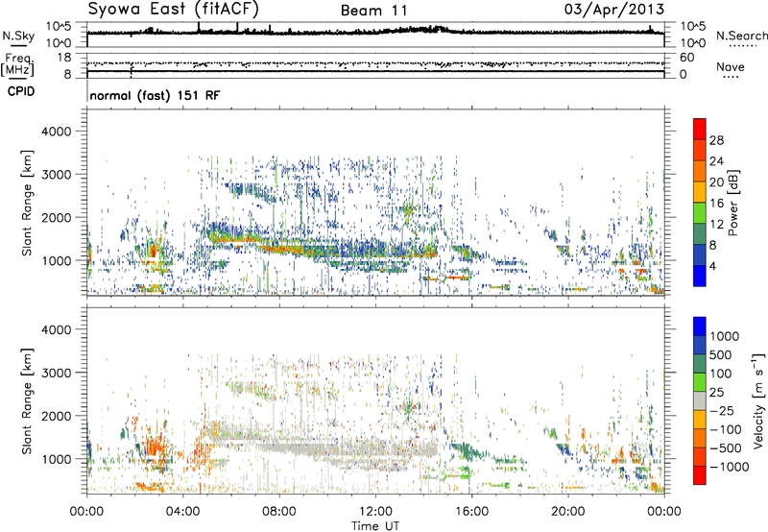Viewport: 768px width, 532px height.
Task: Click the 'Time UT' axis title
Action: (375, 526)
